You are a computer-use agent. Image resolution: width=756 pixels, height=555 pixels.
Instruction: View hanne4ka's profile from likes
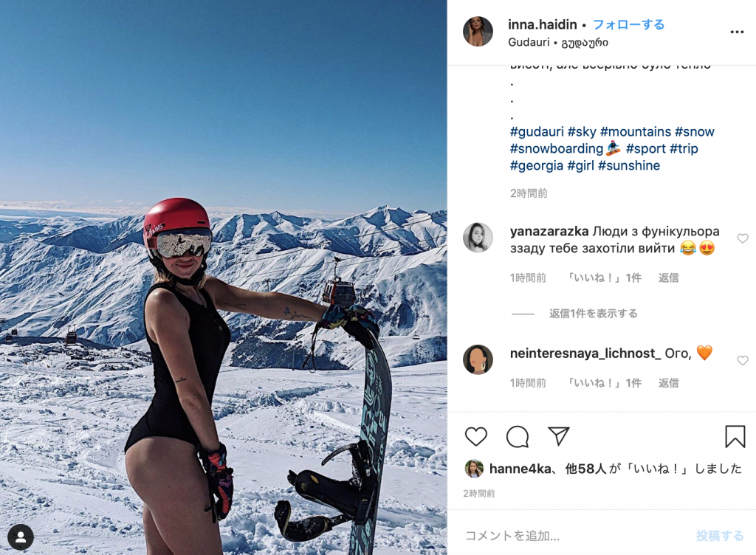pyautogui.click(x=520, y=469)
